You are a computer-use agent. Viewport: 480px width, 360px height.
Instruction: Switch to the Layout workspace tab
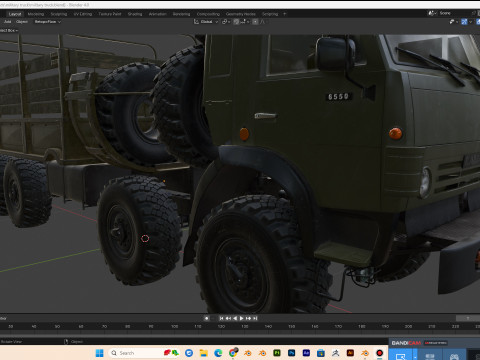[15, 14]
